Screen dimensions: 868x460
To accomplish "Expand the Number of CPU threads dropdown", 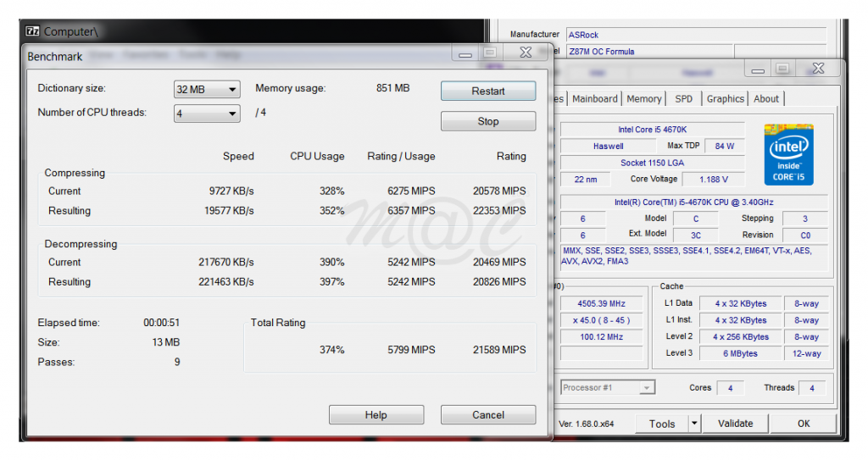I will 207,114.
